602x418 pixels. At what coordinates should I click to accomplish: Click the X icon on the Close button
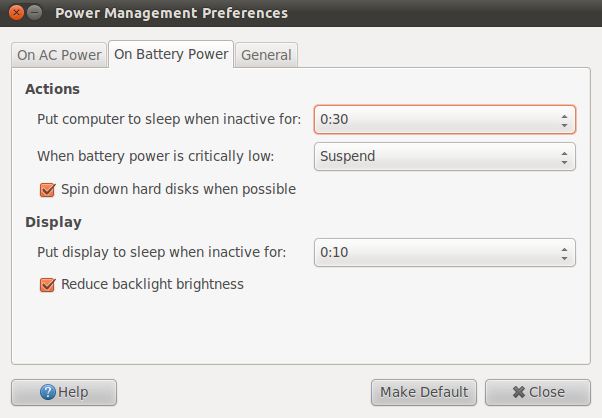tap(519, 392)
